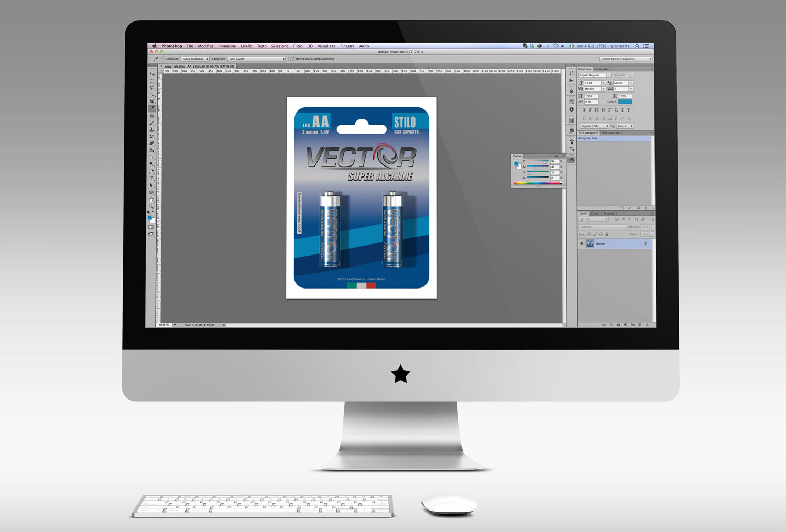Add a layer mask in Livelli panel
786x532 pixels.
coord(618,325)
